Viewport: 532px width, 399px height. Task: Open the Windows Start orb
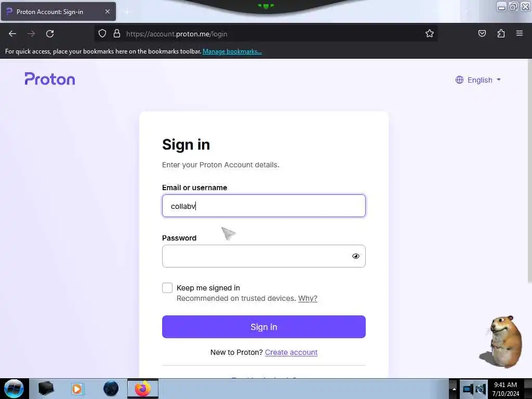tap(14, 389)
